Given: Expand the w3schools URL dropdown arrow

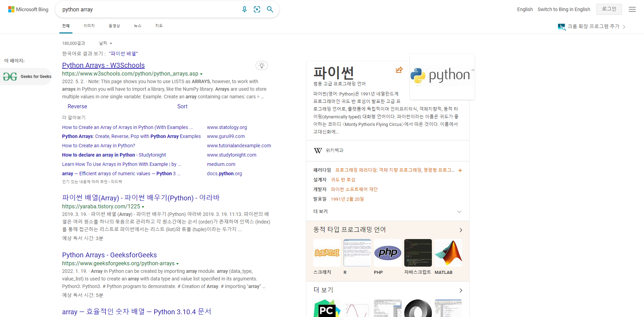Looking at the screenshot, I should (x=201, y=74).
